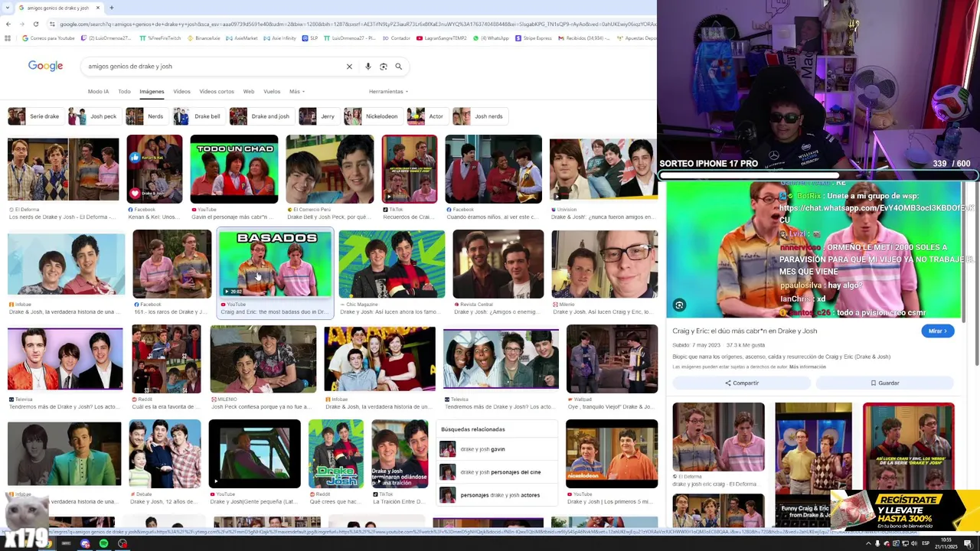
Task: Open the preview title 'Craig y Eric: el dúo'
Action: pos(744,331)
